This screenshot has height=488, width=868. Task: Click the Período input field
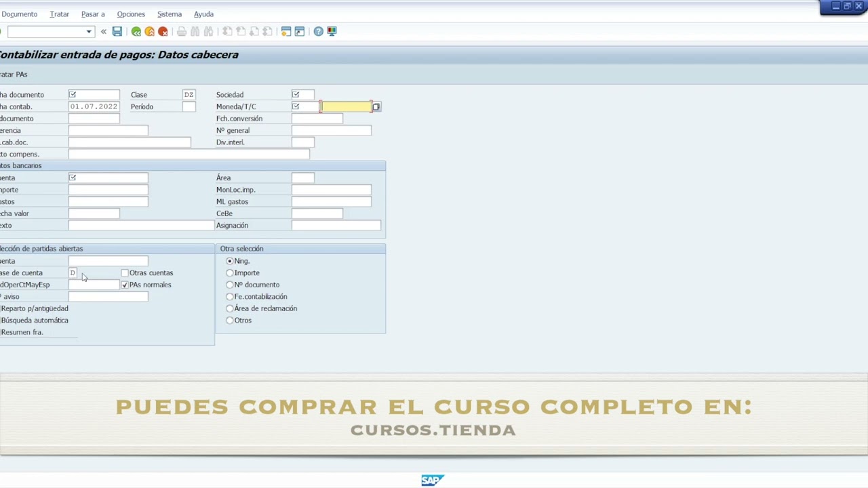(x=189, y=107)
